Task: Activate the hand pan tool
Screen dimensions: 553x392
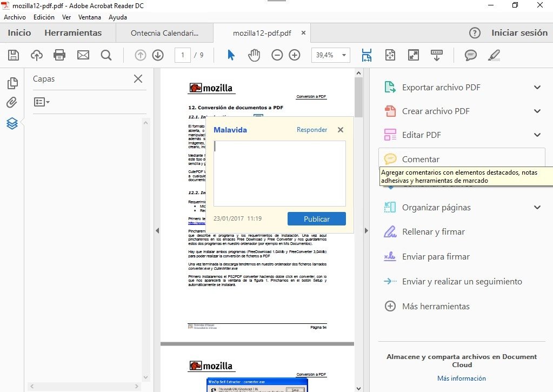Action: [254, 55]
